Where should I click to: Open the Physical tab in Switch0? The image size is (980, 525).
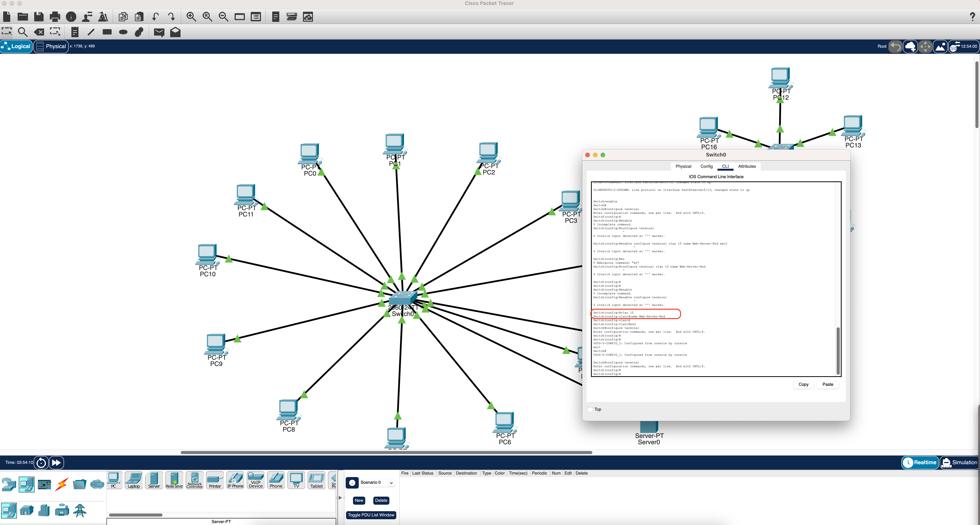pos(683,166)
